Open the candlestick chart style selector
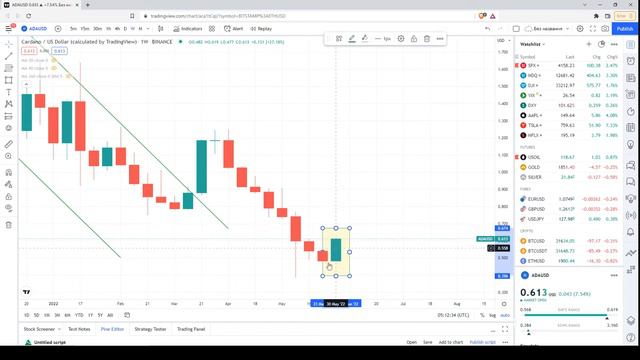 161,29
